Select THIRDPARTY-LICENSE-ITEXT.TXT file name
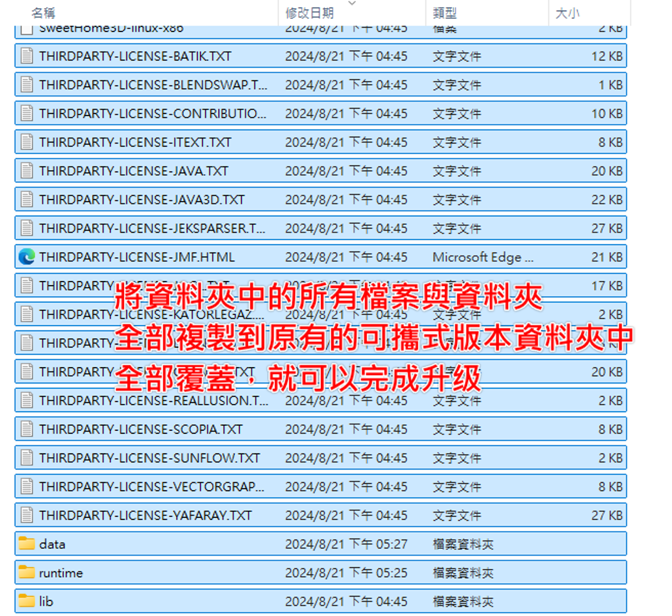 pos(135,142)
